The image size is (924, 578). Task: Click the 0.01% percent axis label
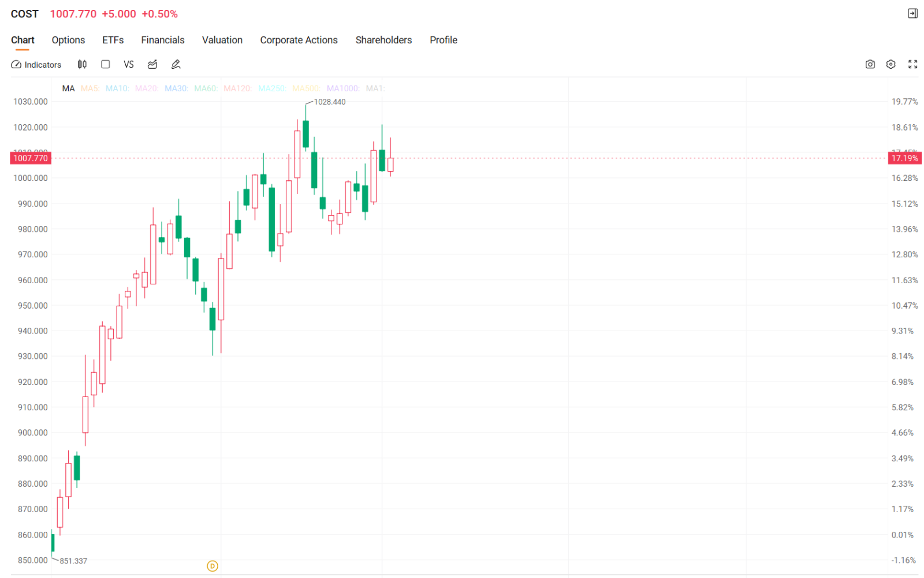[903, 535]
